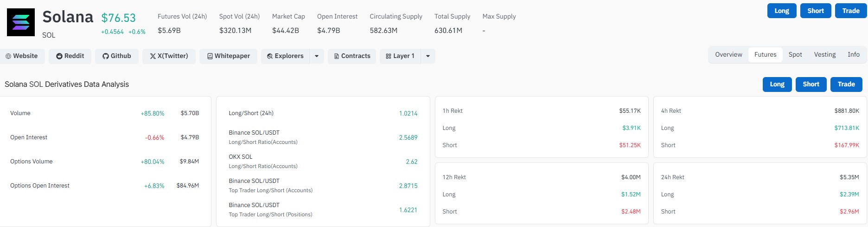Switch to the Spot tab
This screenshot has height=227, width=868.
(x=795, y=55)
